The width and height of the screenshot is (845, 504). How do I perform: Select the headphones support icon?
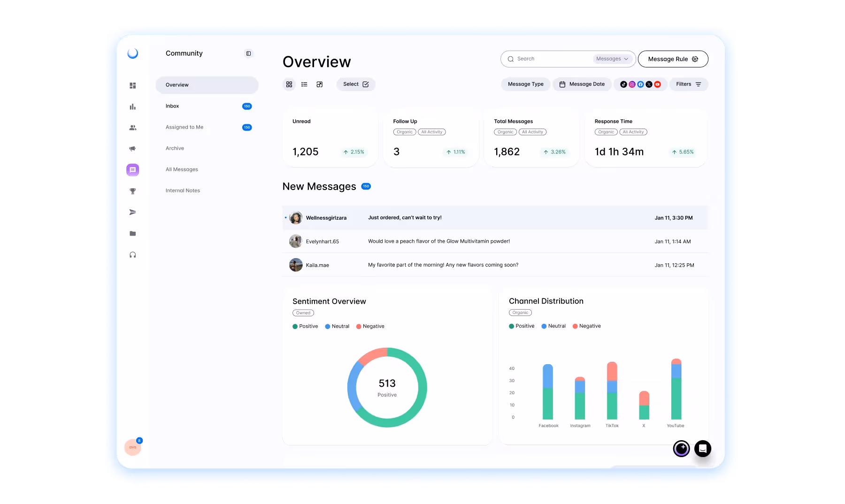(x=133, y=254)
